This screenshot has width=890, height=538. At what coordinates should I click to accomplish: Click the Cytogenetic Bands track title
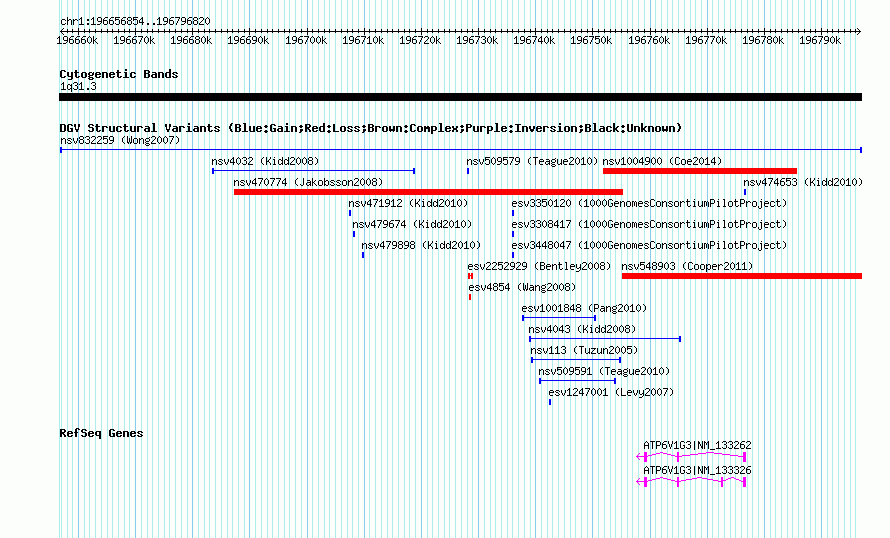coord(119,74)
